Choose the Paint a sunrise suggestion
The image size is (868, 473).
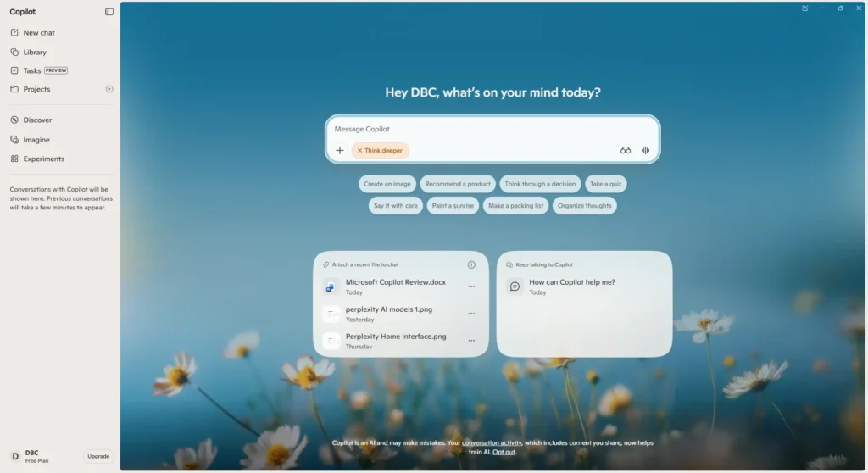pyautogui.click(x=453, y=205)
